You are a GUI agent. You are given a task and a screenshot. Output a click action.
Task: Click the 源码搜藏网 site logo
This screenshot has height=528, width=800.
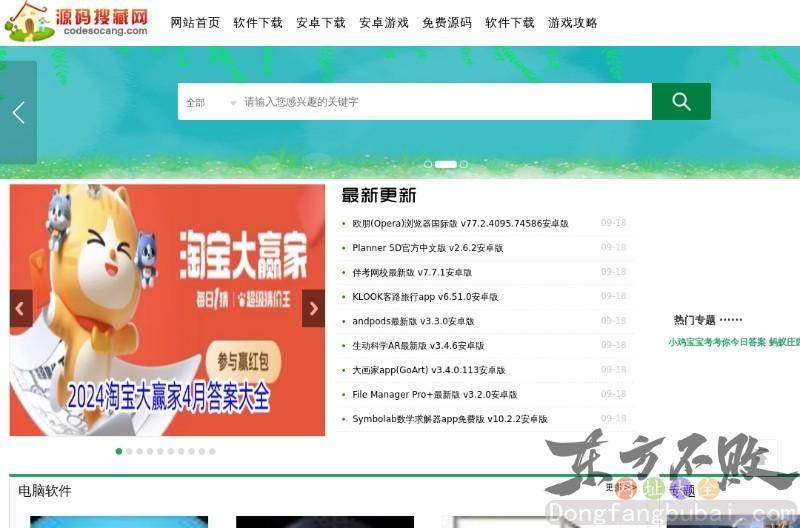point(77,22)
